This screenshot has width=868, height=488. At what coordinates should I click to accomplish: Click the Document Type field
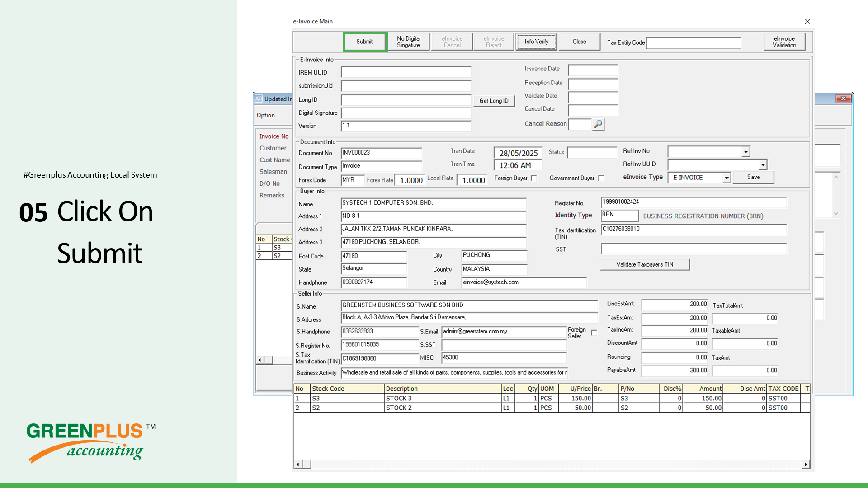381,166
